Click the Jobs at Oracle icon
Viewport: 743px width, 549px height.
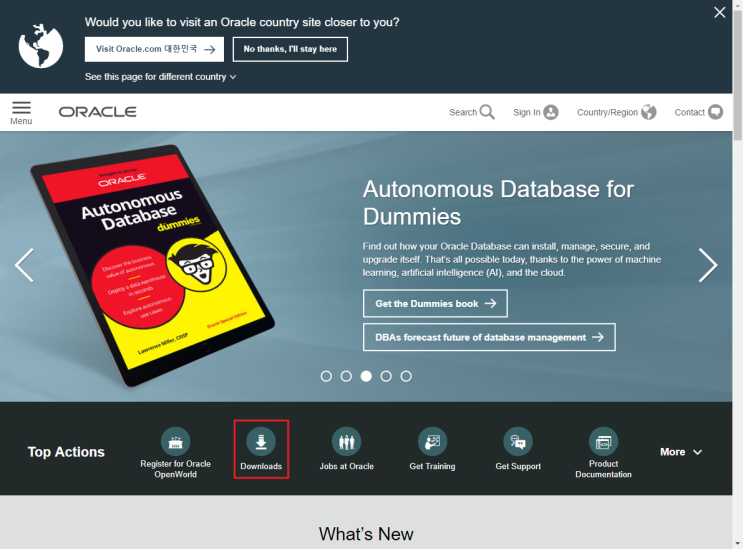click(346, 441)
